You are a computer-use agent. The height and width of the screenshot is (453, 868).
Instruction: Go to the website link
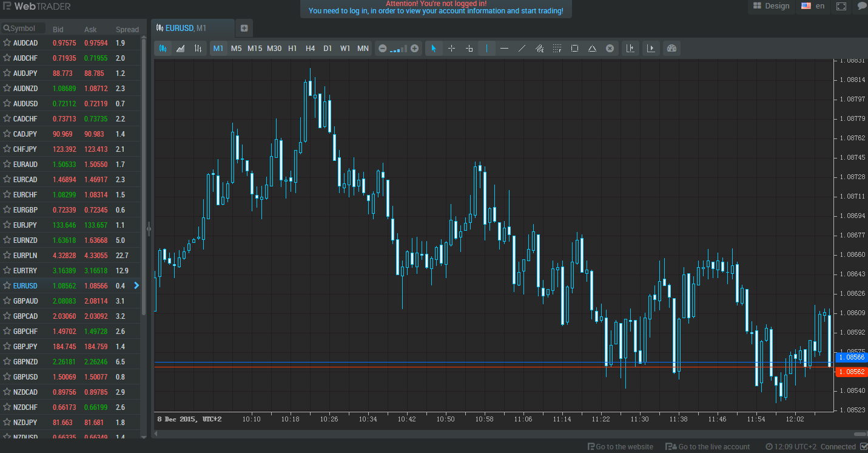tap(620, 447)
